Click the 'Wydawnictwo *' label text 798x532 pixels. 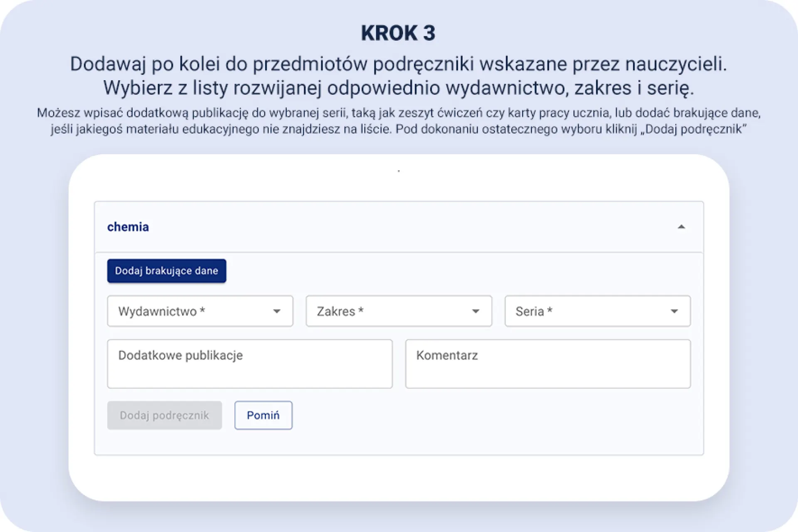pyautogui.click(x=161, y=311)
